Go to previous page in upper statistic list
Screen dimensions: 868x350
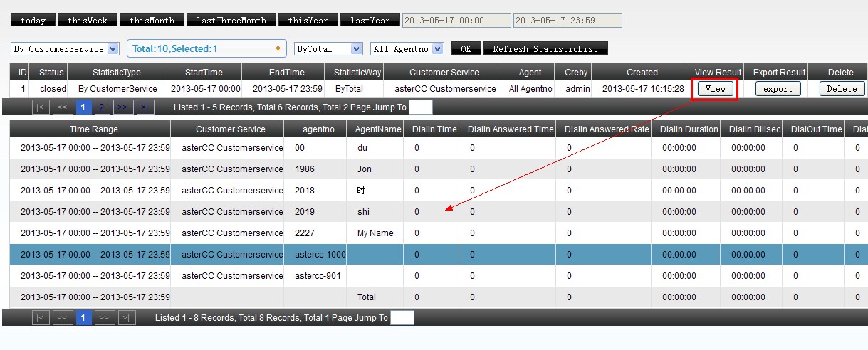click(63, 107)
